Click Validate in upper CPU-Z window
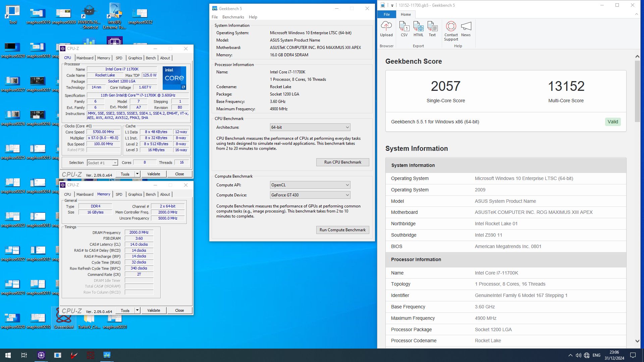The width and height of the screenshot is (644, 362). [x=154, y=174]
